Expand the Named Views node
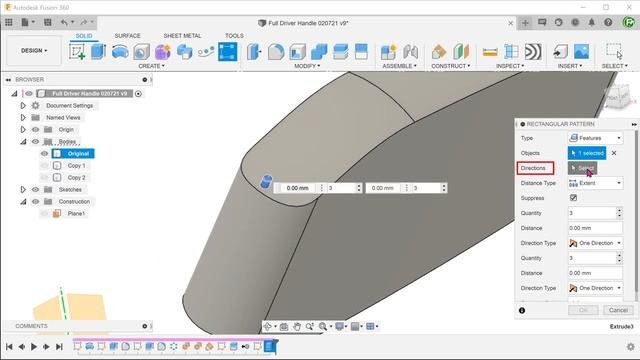Image resolution: width=640 pixels, height=360 pixels. (23, 118)
